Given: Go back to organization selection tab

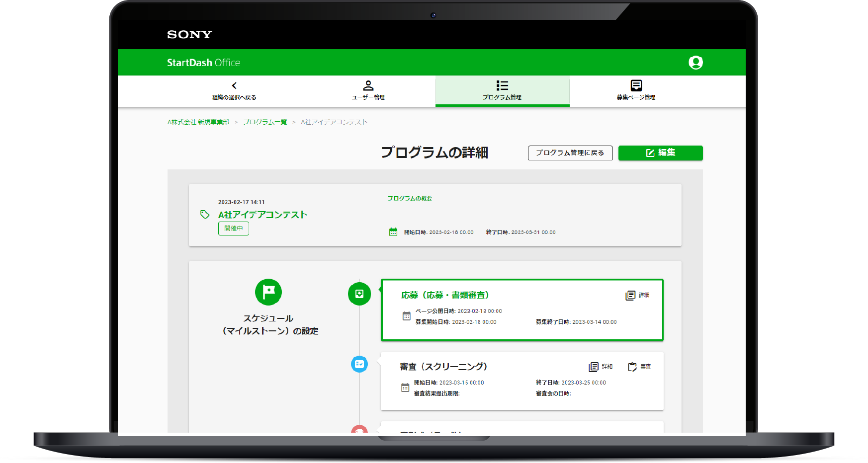Looking at the screenshot, I should click(234, 91).
